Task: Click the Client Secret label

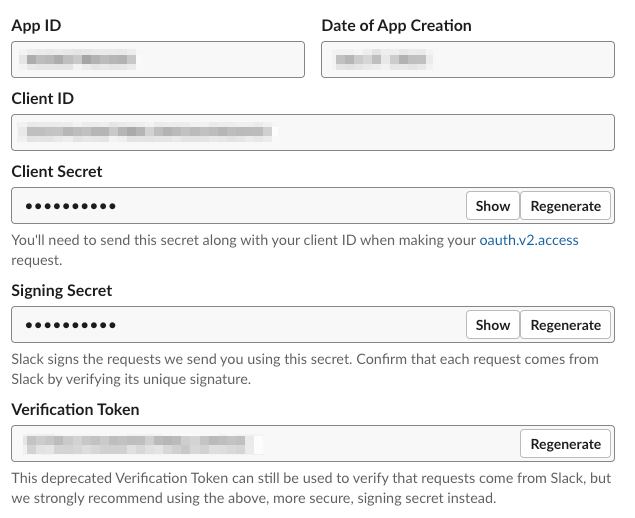Action: tap(57, 172)
